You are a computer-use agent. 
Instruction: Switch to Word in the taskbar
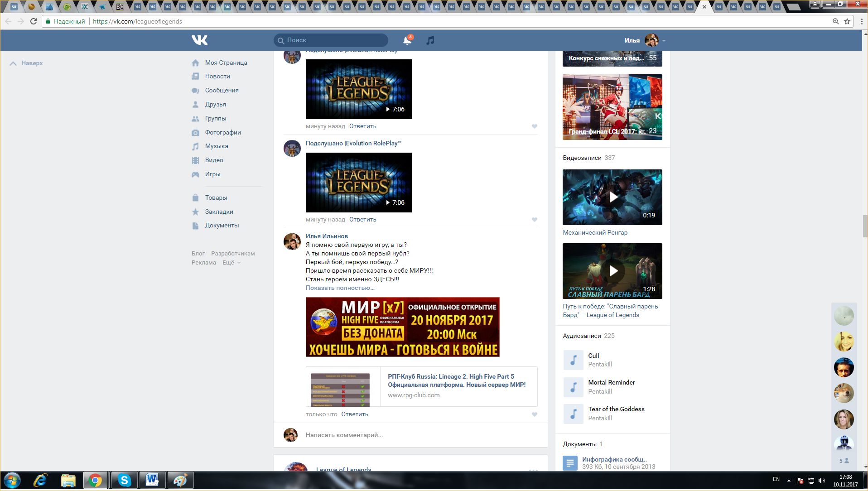152,480
